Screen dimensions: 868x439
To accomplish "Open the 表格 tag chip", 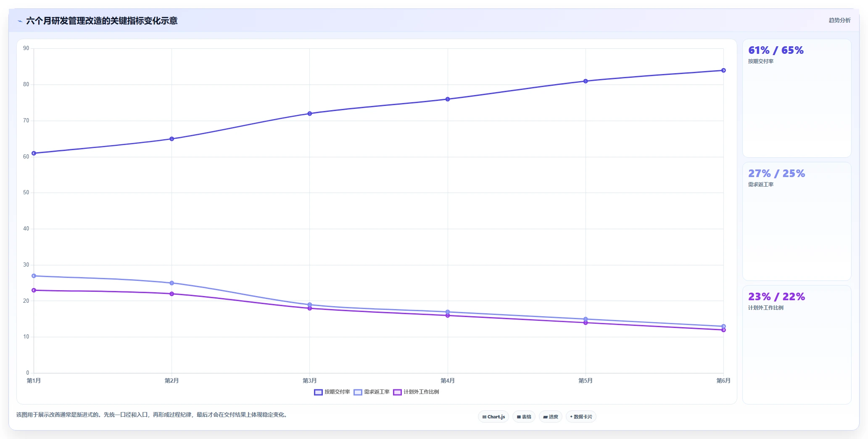I will click(x=524, y=417).
